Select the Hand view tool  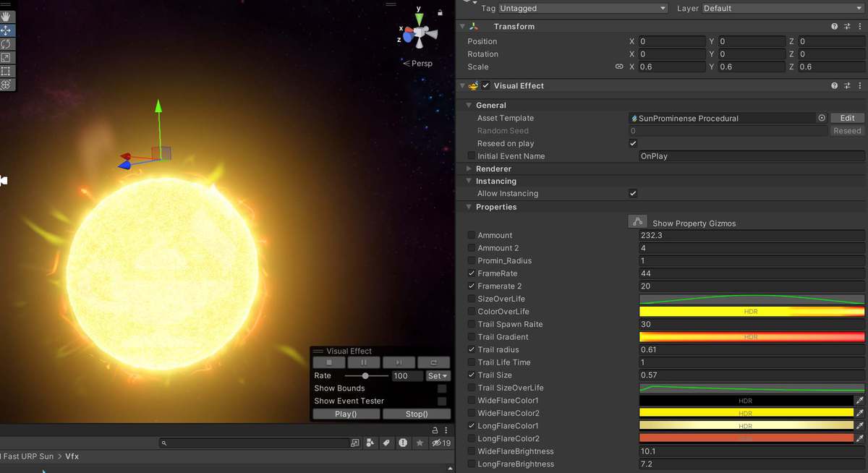[x=7, y=17]
